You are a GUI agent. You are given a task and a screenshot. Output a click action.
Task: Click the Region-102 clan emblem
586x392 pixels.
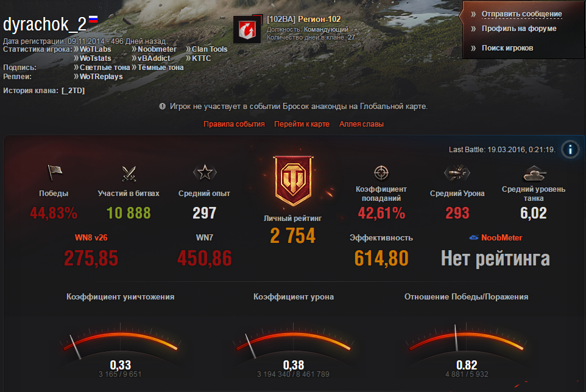tap(247, 29)
